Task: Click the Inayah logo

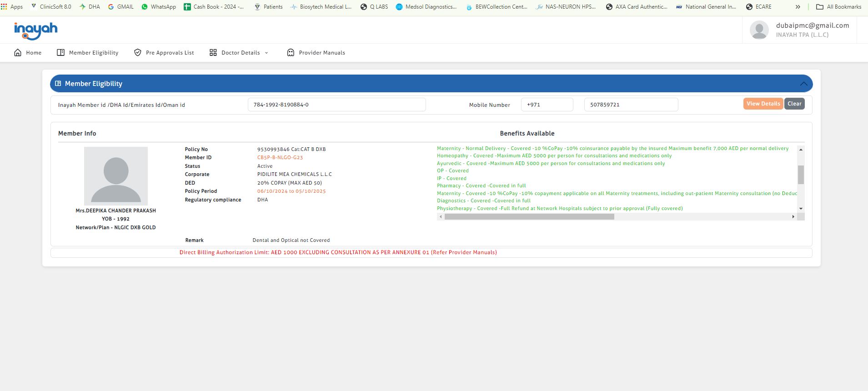Action: tap(35, 30)
